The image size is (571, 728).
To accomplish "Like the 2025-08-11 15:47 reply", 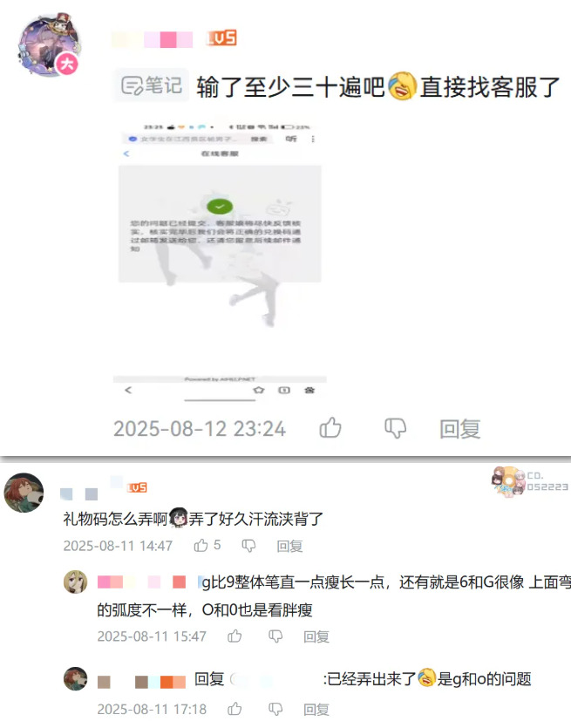I will click(235, 636).
